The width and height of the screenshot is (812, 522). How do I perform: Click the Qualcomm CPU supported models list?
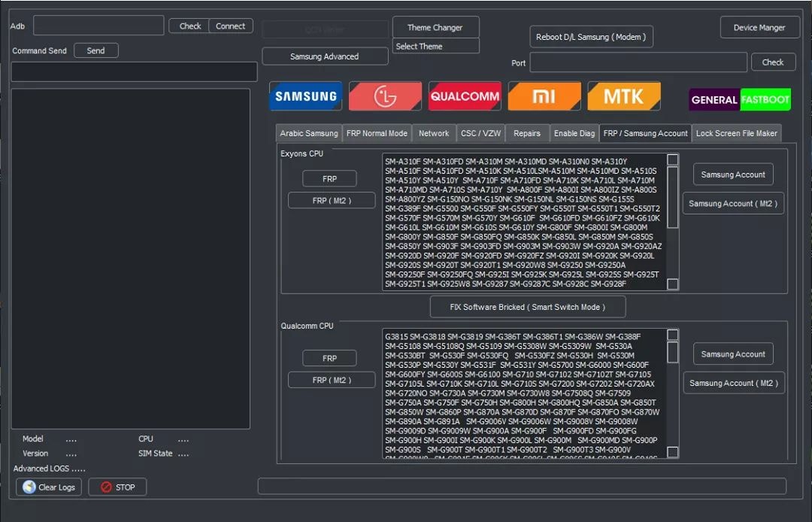[x=524, y=393]
